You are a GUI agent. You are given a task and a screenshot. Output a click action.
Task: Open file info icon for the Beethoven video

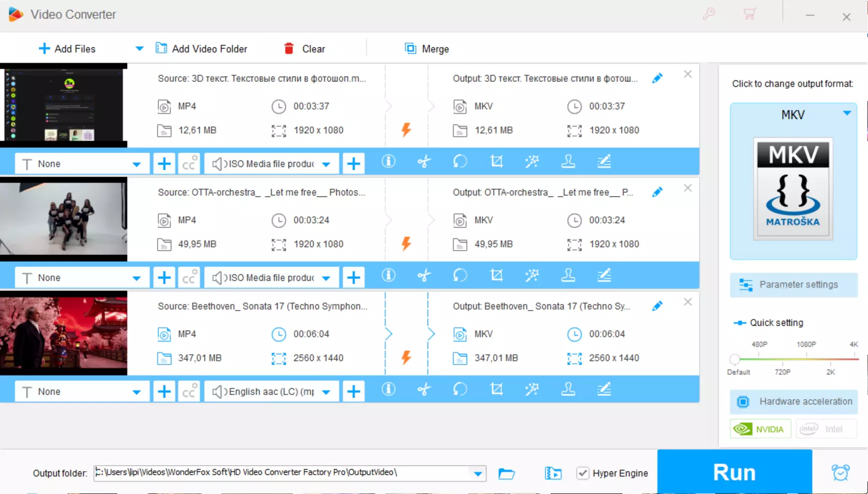(388, 390)
